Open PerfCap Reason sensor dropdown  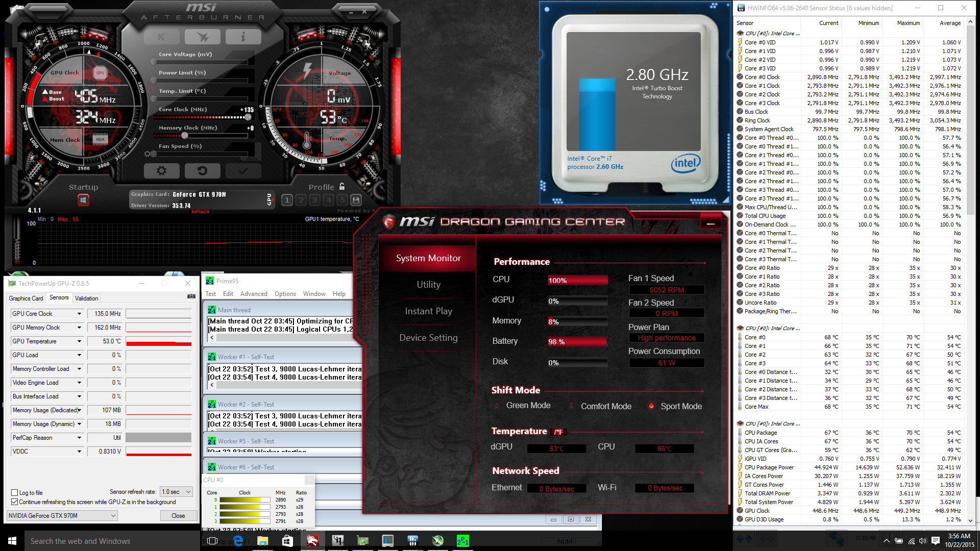coord(79,438)
